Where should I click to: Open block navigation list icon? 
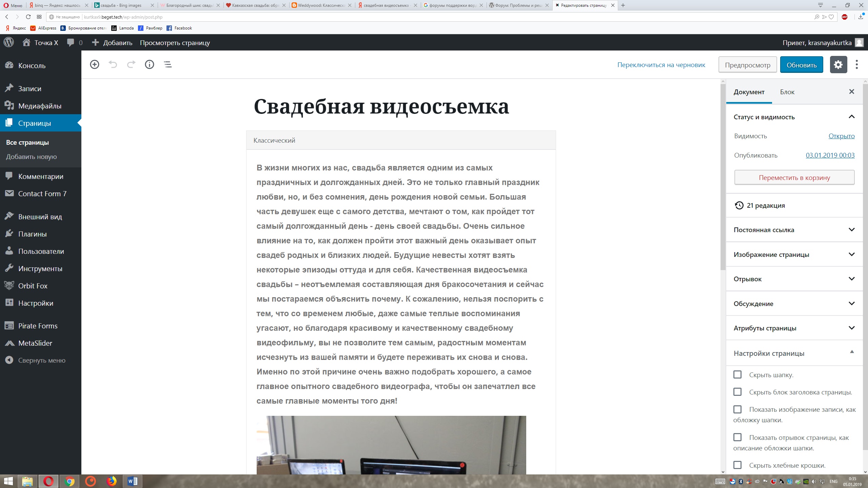pos(168,64)
